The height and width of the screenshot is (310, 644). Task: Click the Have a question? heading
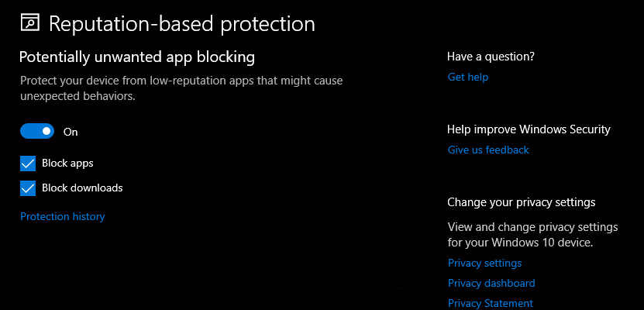[x=491, y=57]
